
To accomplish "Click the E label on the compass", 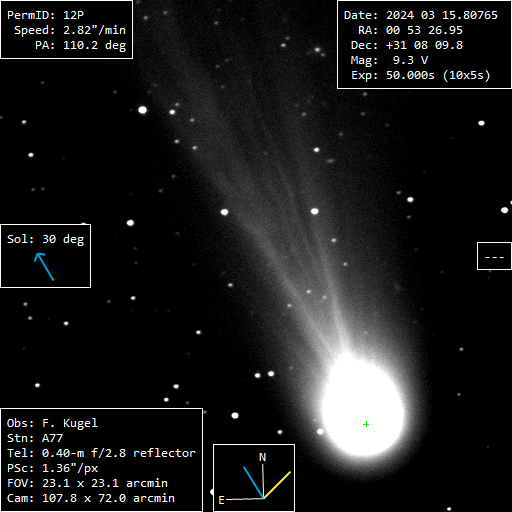I will pyautogui.click(x=221, y=500).
